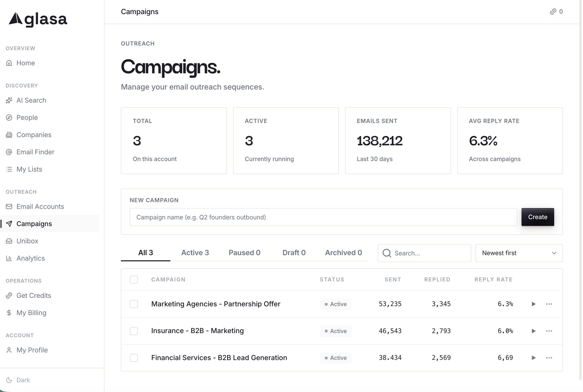Focus the Campaign name input field
Viewport: 583px width, 392px height.
pos(323,217)
